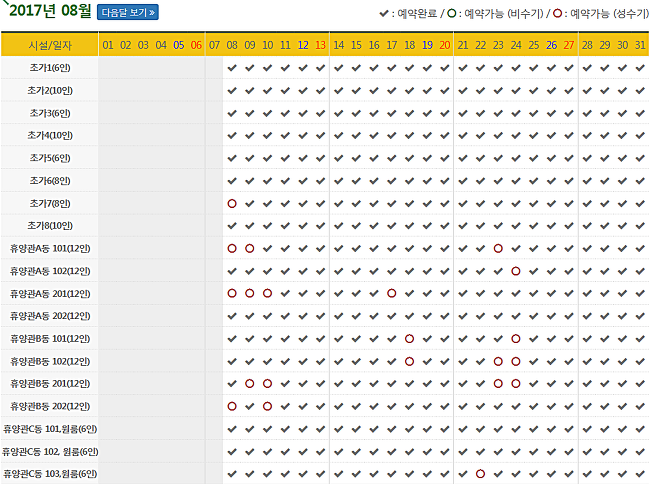Select available circle for 휴양관B동 202 on 10
This screenshot has width=650, height=484.
tap(267, 406)
